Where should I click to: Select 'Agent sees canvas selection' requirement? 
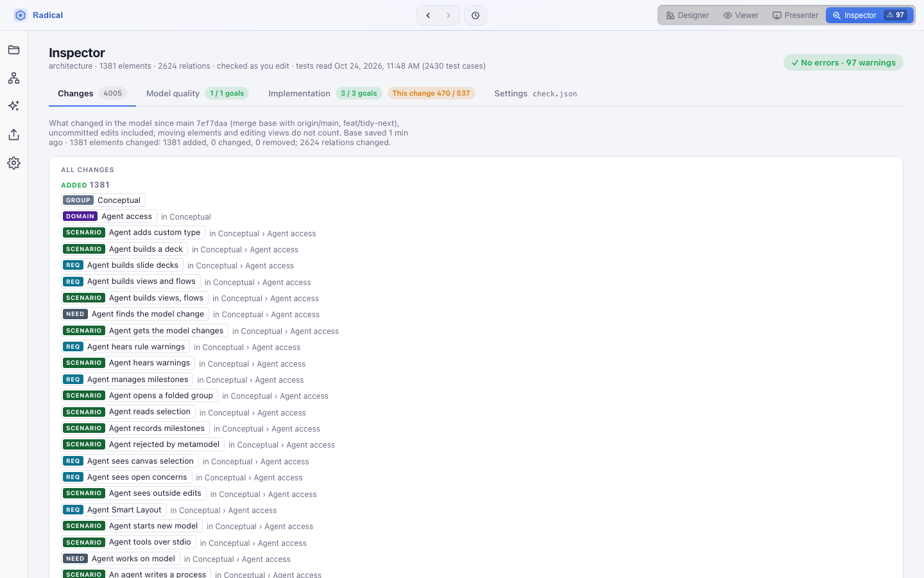click(130, 461)
